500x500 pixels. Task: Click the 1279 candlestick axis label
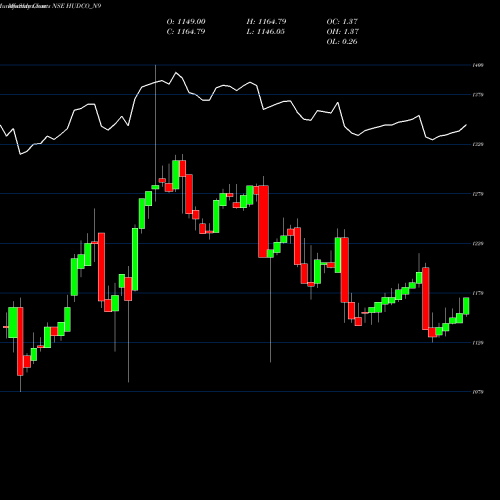tap(478, 194)
